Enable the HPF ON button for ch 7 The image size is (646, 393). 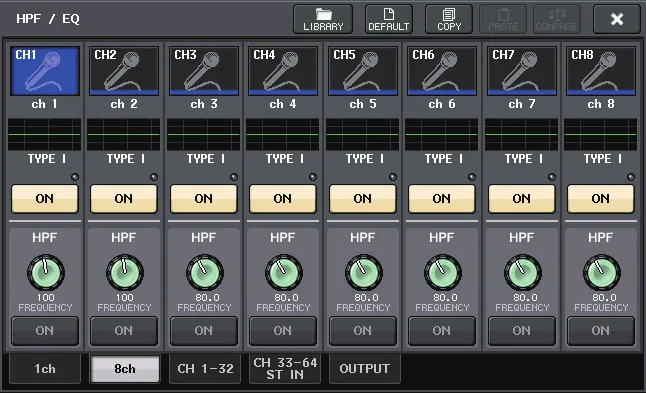(522, 331)
